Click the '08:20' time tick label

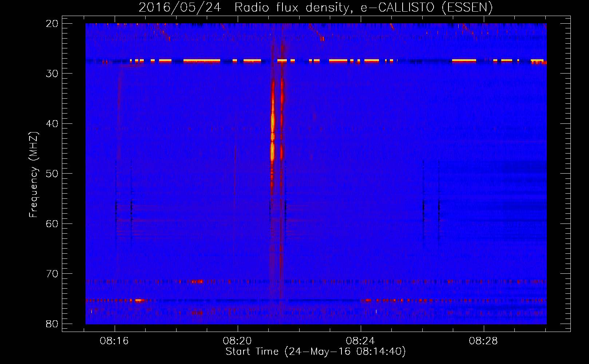pyautogui.click(x=237, y=341)
